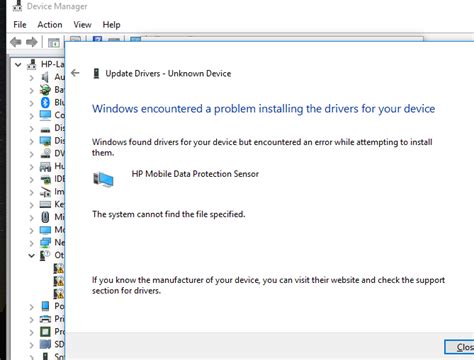Select the Computer monitor icon beside Co
The height and width of the screenshot is (360, 474).
pyautogui.click(x=45, y=115)
